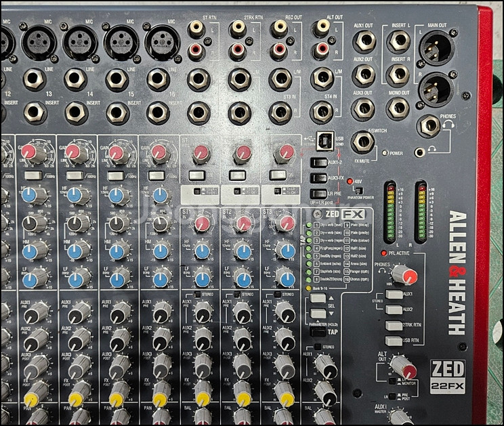Click the F/SWITCH FX MUTE jack

[x=363, y=142]
